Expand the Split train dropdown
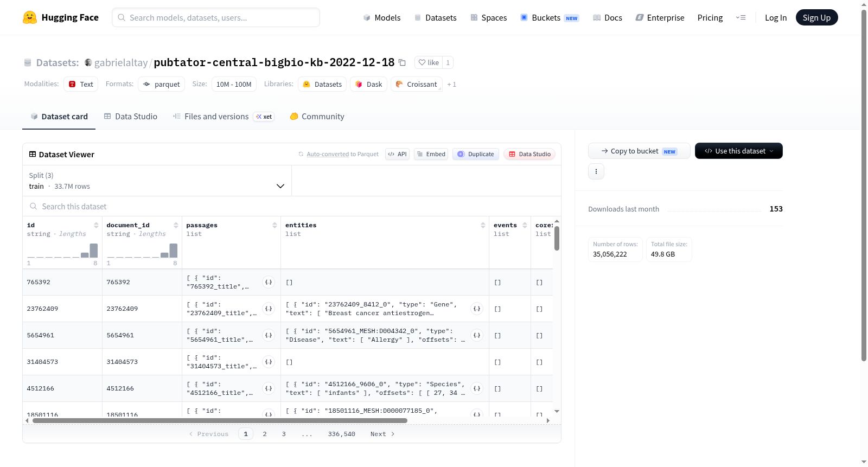 coord(157,181)
